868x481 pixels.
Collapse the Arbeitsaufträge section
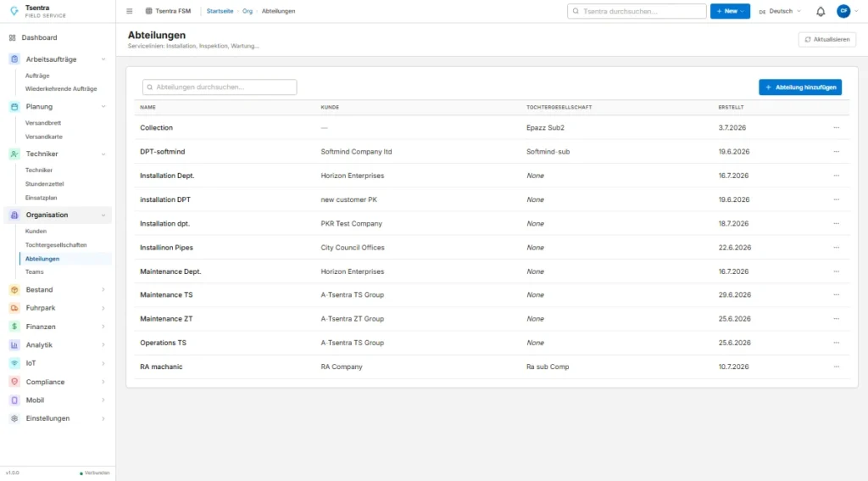[x=103, y=59]
